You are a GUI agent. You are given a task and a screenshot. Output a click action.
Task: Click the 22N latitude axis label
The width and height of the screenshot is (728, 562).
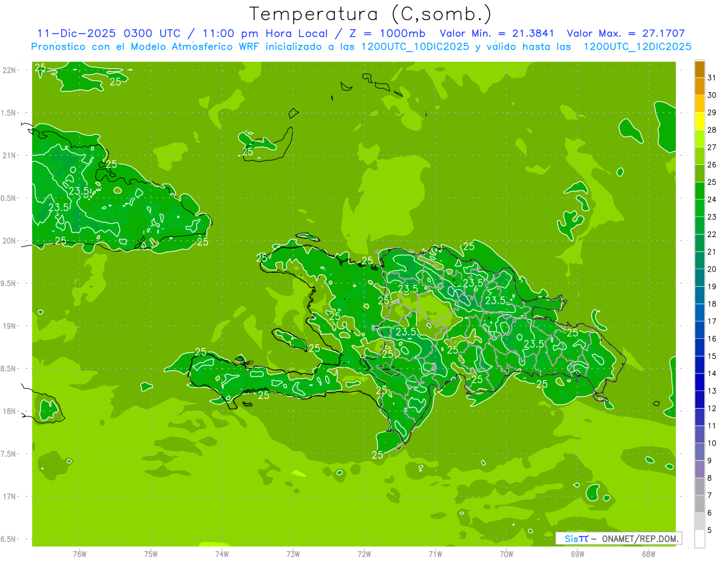[x=10, y=70]
